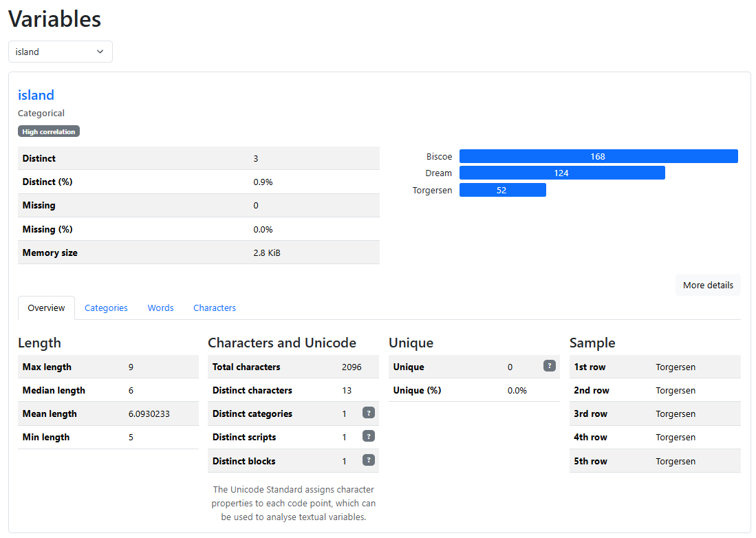Switch to the Words tab
The image size is (756, 538).
click(x=160, y=308)
